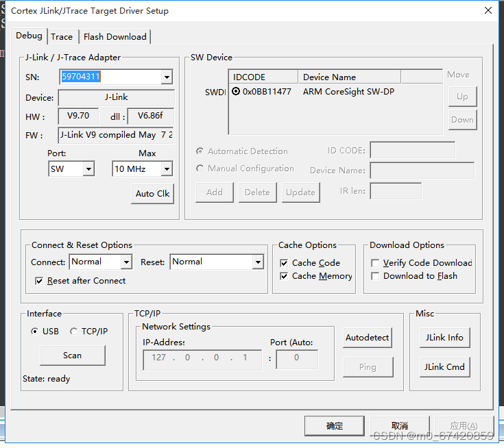Click the IR len input field
Screen dimensions: 504x448
click(396, 191)
